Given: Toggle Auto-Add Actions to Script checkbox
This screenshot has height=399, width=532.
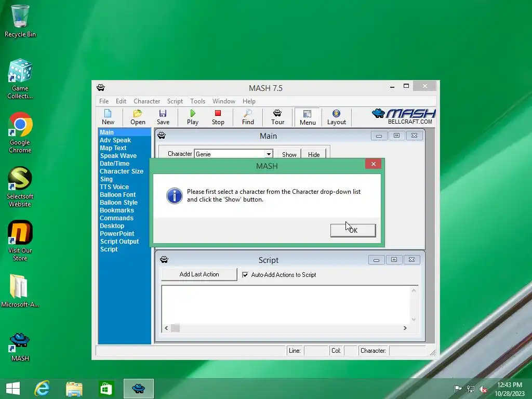Looking at the screenshot, I should 245,275.
